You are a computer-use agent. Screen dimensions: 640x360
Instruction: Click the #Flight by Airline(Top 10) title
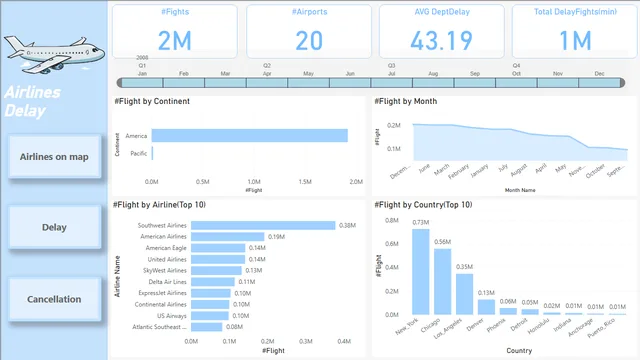(160, 205)
